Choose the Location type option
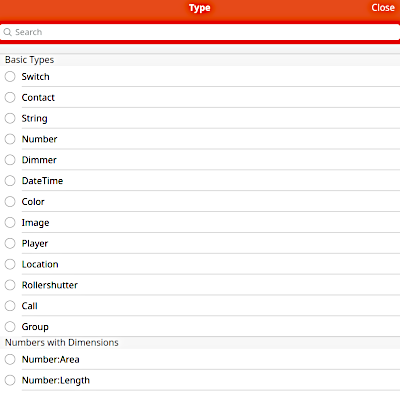The width and height of the screenshot is (400, 394). (x=10, y=264)
